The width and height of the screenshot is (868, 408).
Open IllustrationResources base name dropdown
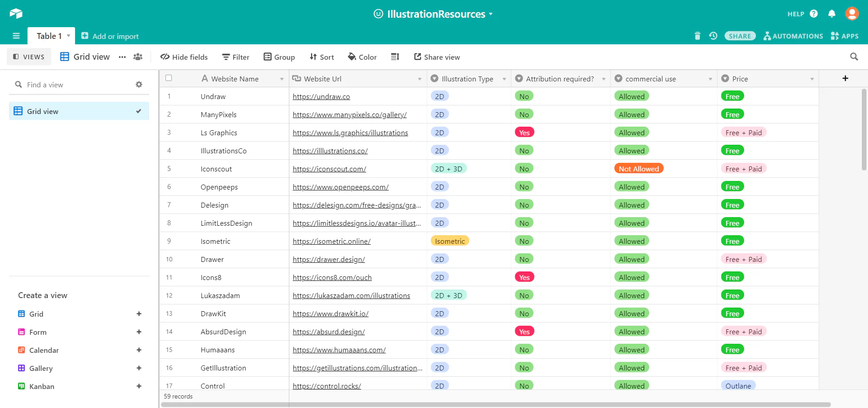coord(491,14)
